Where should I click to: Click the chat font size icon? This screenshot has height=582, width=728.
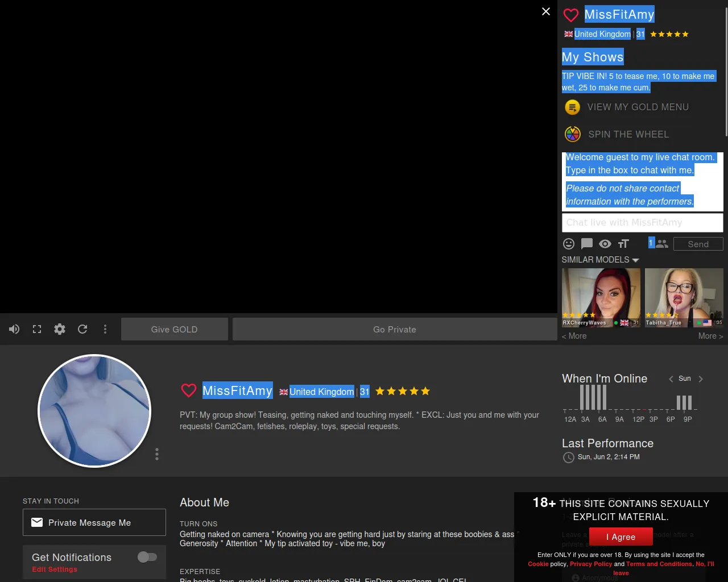623,244
